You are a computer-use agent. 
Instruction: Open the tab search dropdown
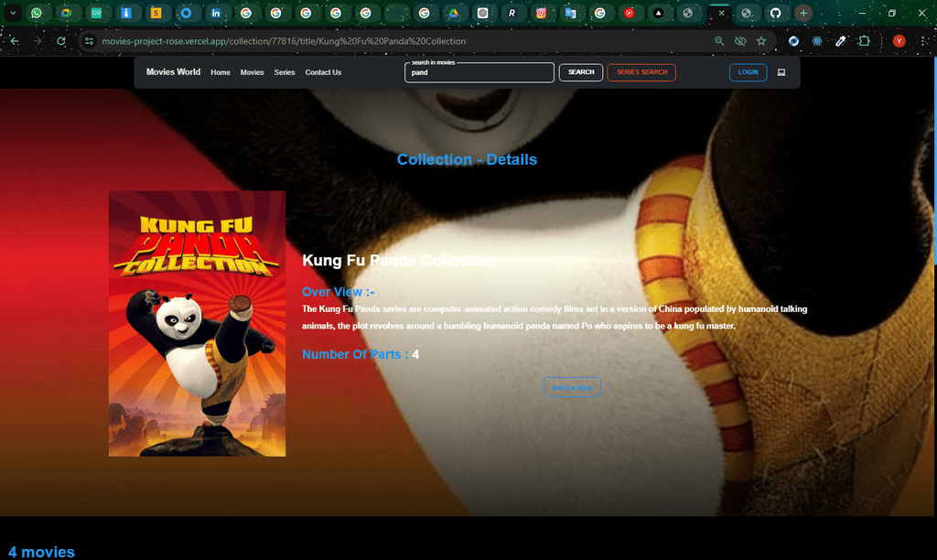[13, 13]
